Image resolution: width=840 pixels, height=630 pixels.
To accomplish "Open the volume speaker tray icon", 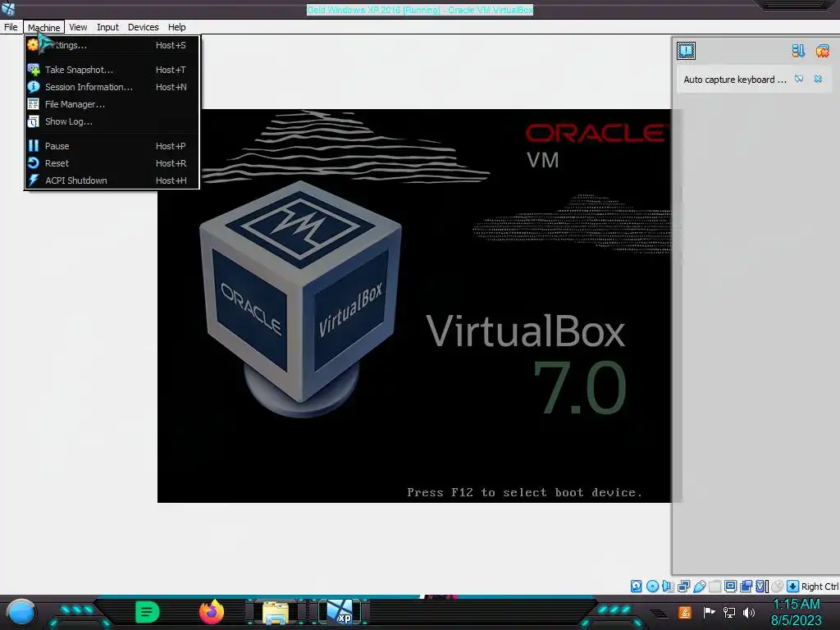I will click(x=749, y=612).
